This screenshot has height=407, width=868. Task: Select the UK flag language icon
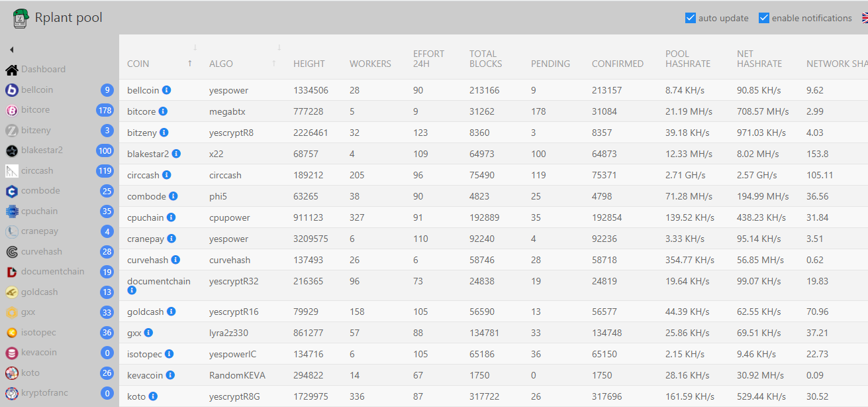(x=865, y=18)
